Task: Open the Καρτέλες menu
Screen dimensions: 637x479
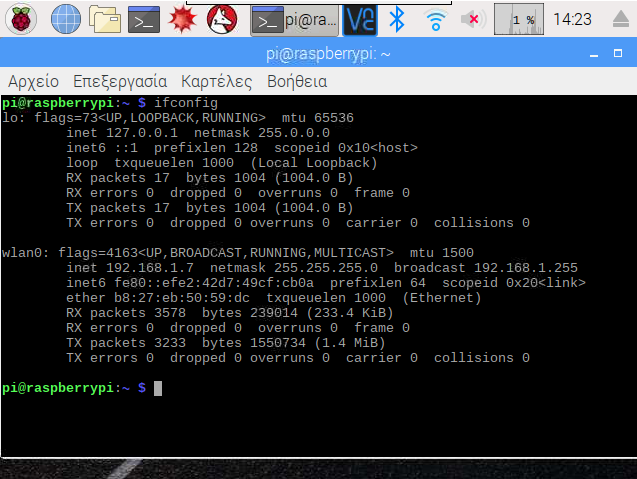Action: pos(217,82)
